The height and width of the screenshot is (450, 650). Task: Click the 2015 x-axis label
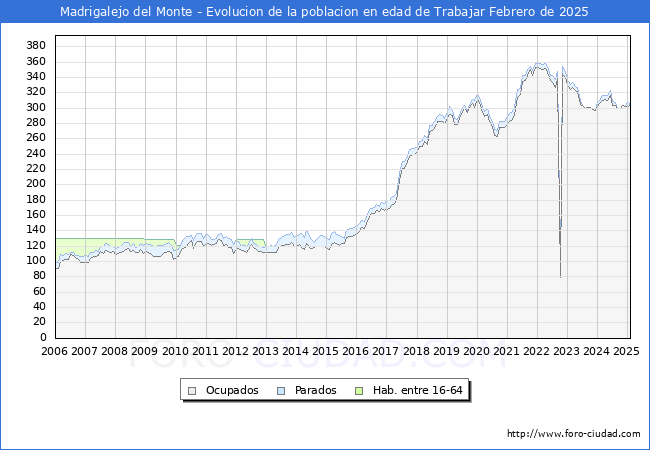pos(325,351)
